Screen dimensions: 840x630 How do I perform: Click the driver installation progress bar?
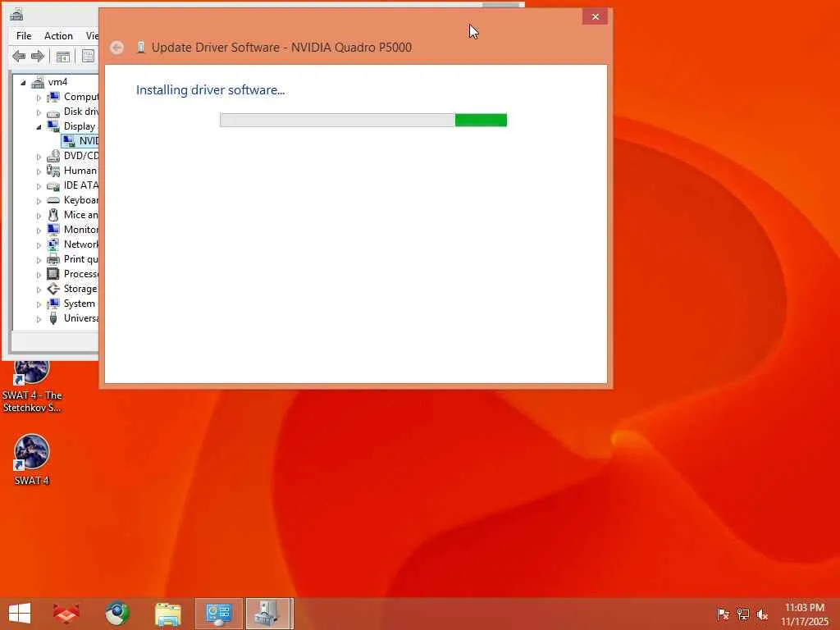[363, 120]
